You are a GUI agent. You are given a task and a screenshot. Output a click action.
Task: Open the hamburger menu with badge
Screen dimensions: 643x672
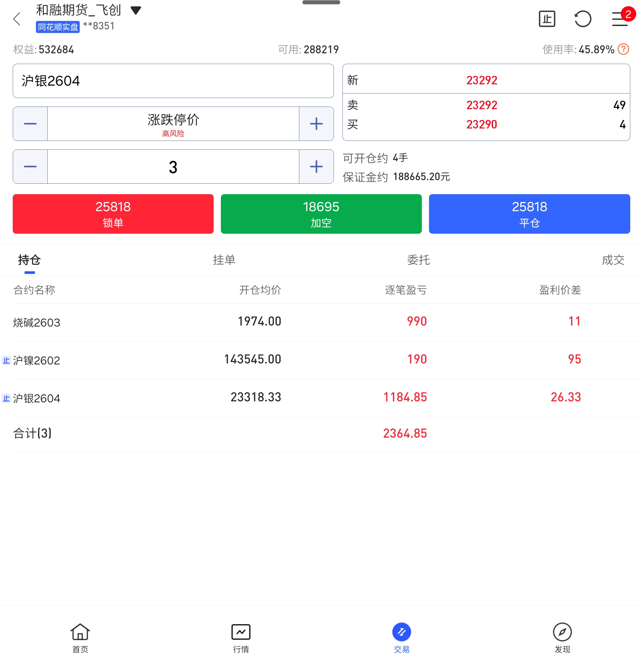[x=620, y=19]
